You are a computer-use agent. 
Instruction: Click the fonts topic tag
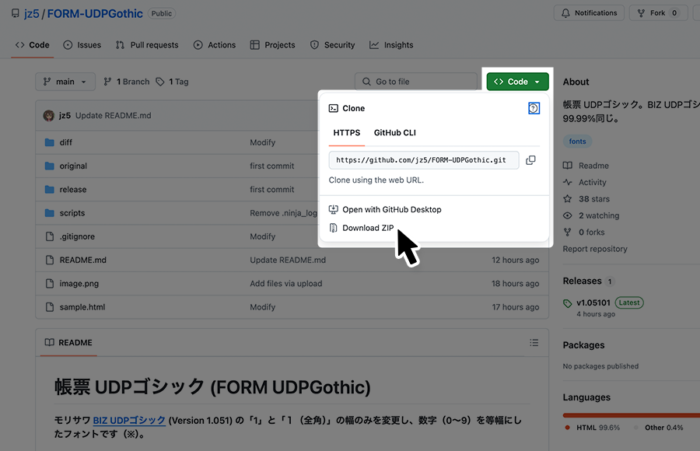click(x=577, y=141)
